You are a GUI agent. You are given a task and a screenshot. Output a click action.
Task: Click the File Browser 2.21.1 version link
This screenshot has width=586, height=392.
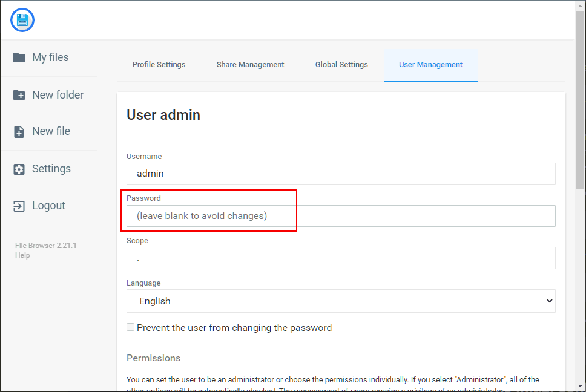click(45, 246)
